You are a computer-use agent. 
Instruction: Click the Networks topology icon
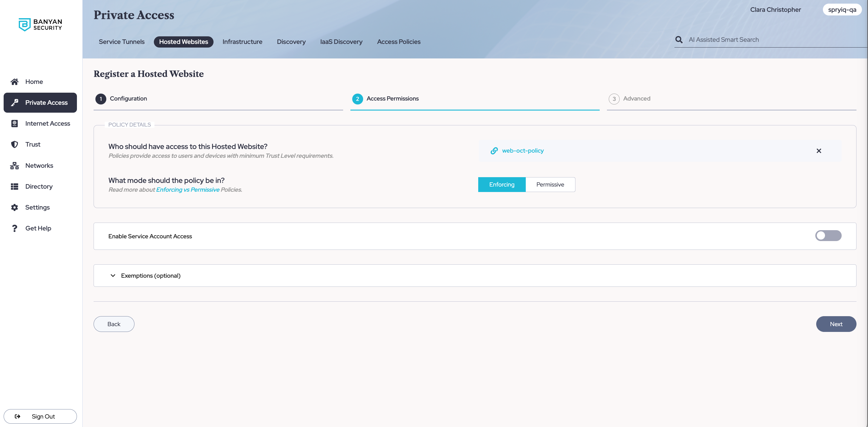[15, 165]
